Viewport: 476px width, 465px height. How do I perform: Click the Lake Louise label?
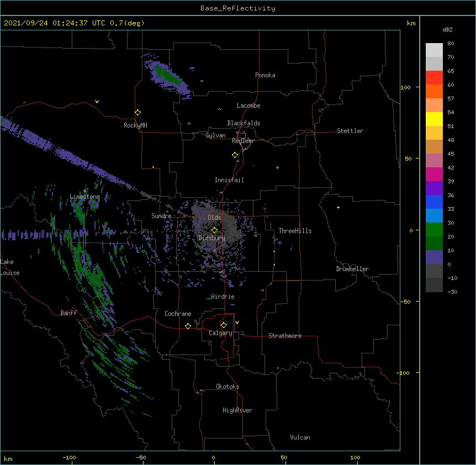pos(10,267)
